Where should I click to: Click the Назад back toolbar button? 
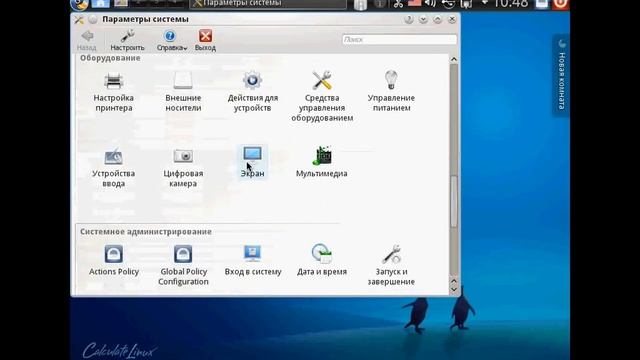(x=87, y=40)
